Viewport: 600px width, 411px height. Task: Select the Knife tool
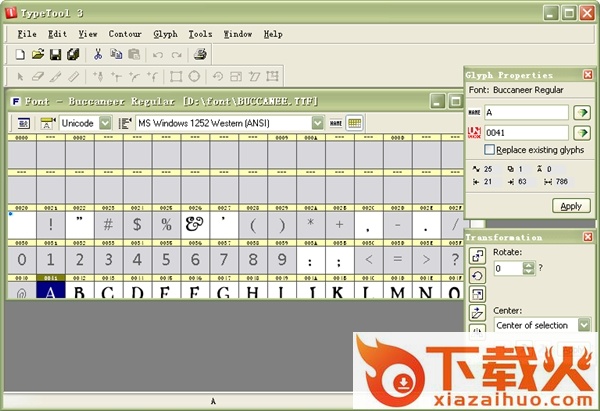tap(55, 77)
